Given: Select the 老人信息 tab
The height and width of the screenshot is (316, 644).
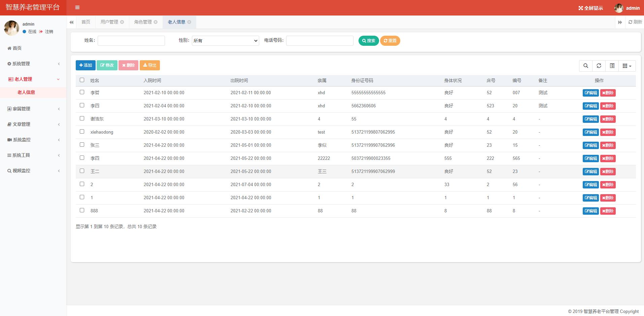Looking at the screenshot, I should (177, 22).
